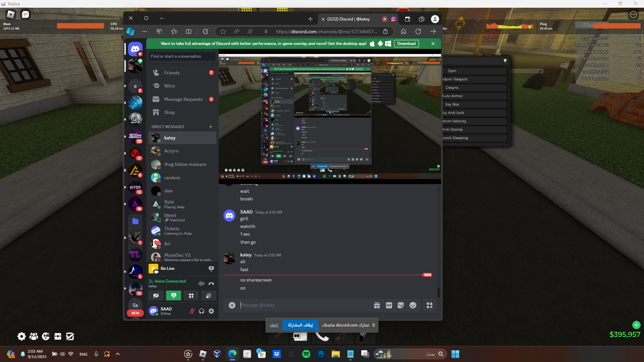Viewport: 644px width, 362px height.
Task: Open the Roblox chat icon
Action: [x=25, y=14]
